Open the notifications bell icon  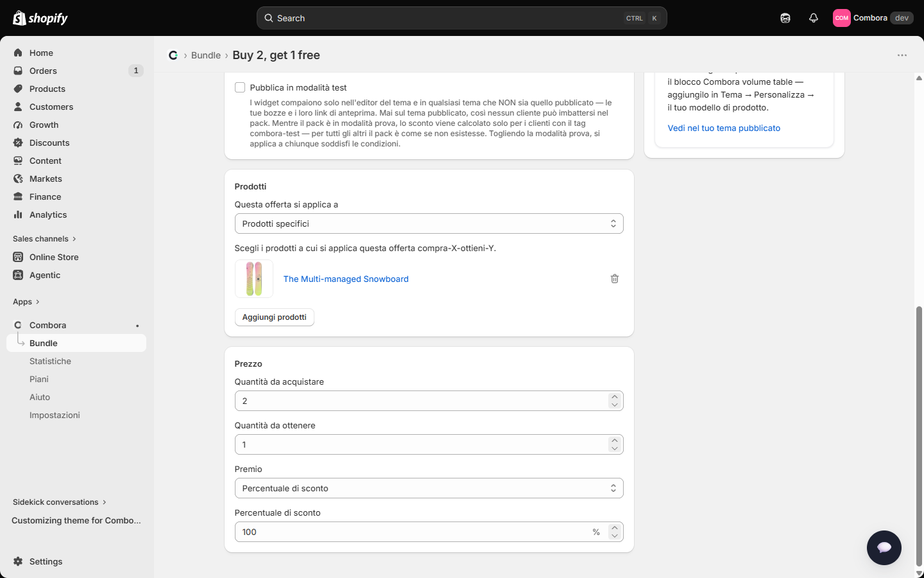coord(814,18)
